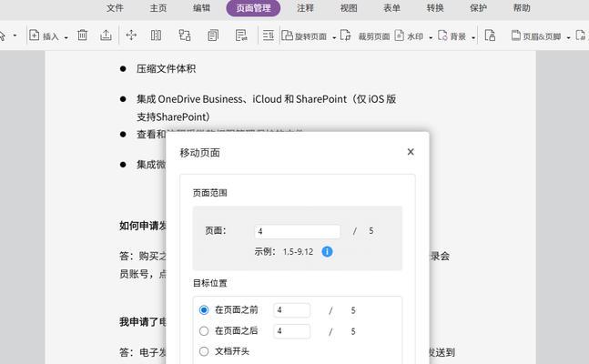The width and height of the screenshot is (589, 364).
Task: Switch to the 编辑 tab
Action: click(x=201, y=8)
